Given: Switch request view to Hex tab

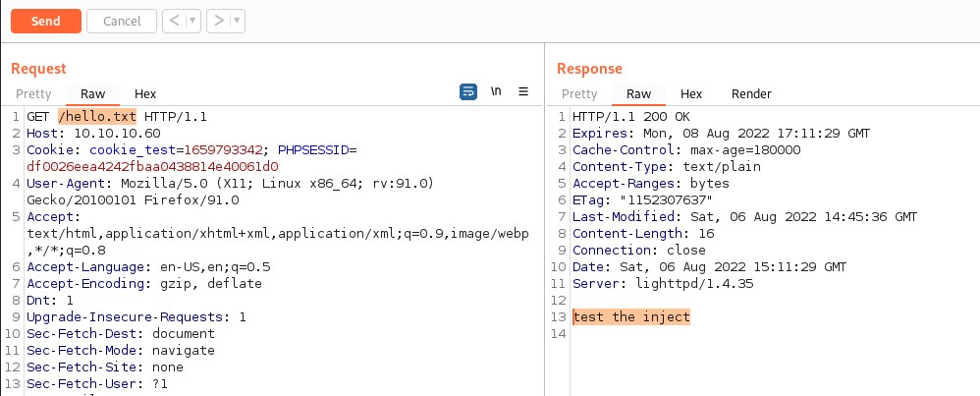Looking at the screenshot, I should [145, 94].
